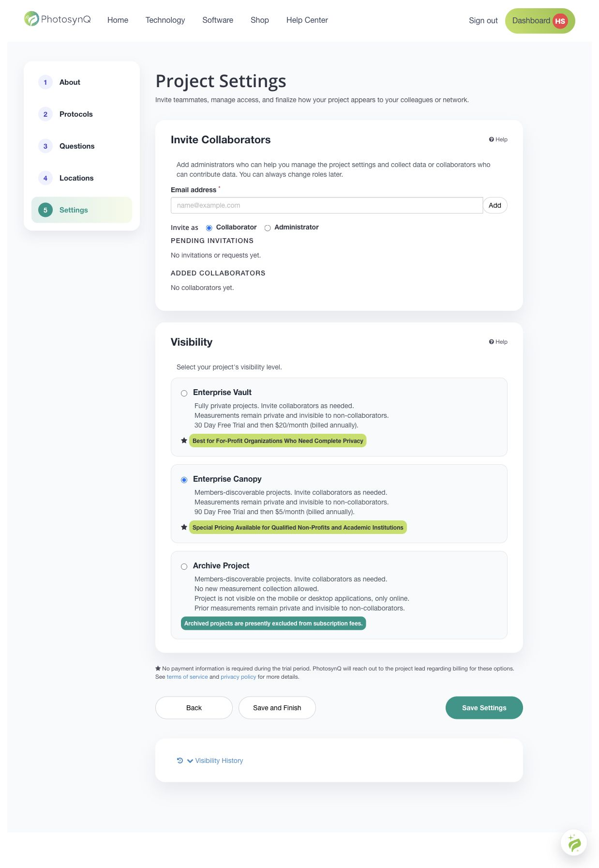599x868 pixels.
Task: Go to the Protocols step
Action: point(76,114)
